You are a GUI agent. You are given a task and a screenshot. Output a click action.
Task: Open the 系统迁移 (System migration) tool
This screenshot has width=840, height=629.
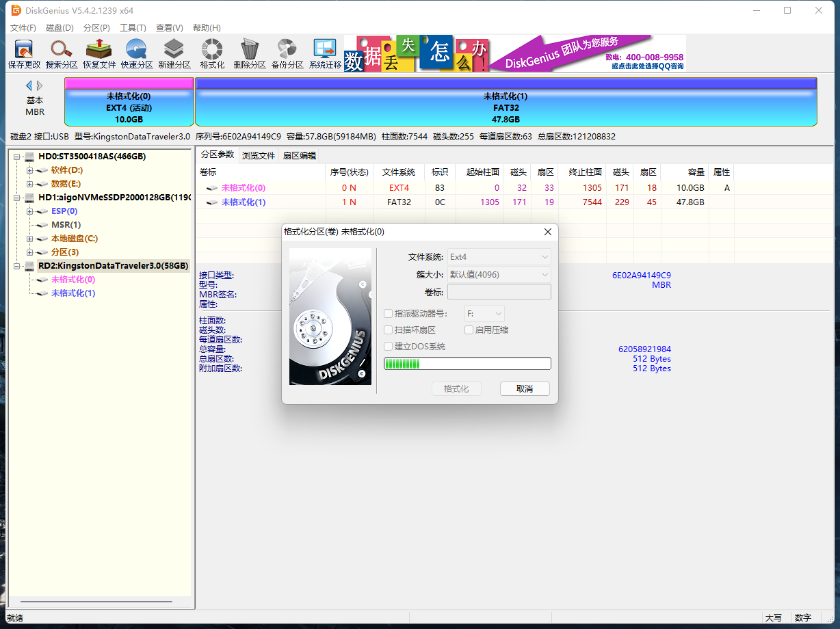(325, 50)
